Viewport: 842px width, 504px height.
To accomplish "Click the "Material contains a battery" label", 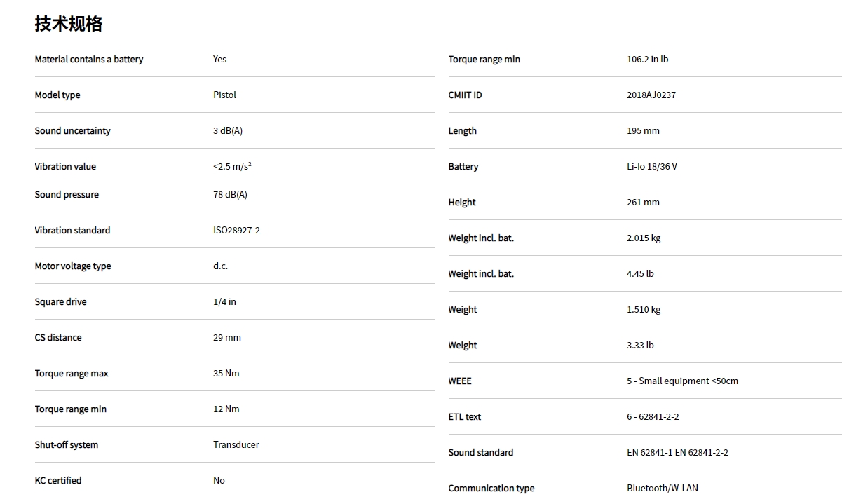I will 89,60.
